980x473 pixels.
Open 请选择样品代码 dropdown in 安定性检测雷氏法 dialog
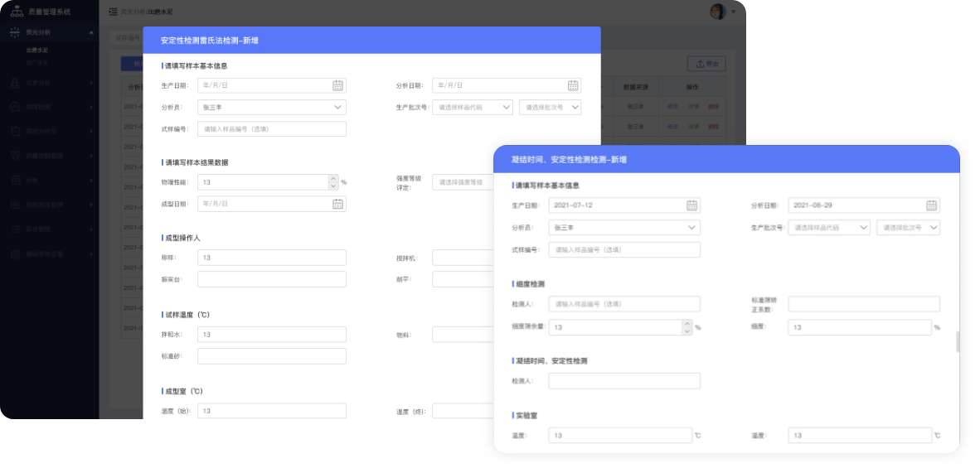coord(473,107)
